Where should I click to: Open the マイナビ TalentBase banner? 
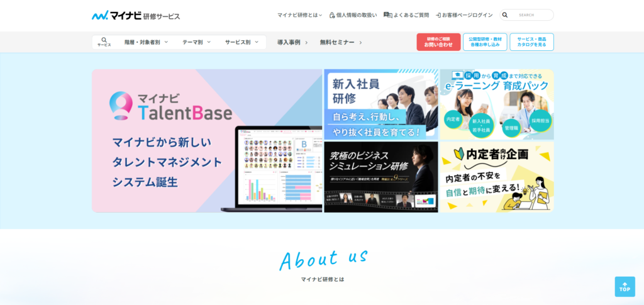pos(207,141)
